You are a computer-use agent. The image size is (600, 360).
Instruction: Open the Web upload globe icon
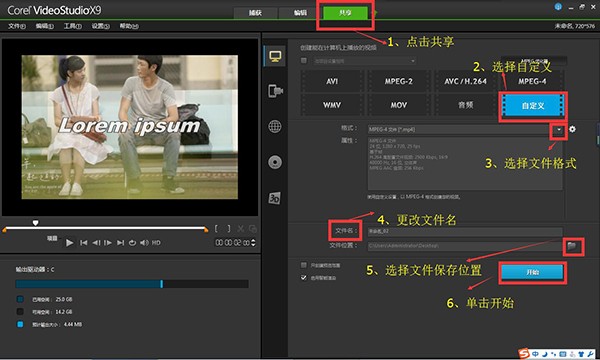point(275,126)
